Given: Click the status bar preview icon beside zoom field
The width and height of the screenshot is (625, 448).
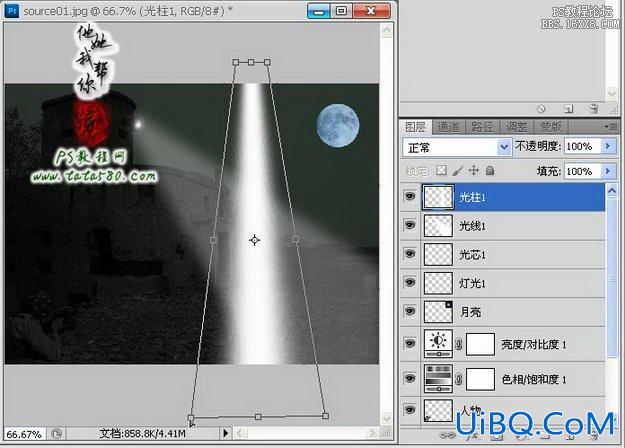Looking at the screenshot, I should (56, 434).
